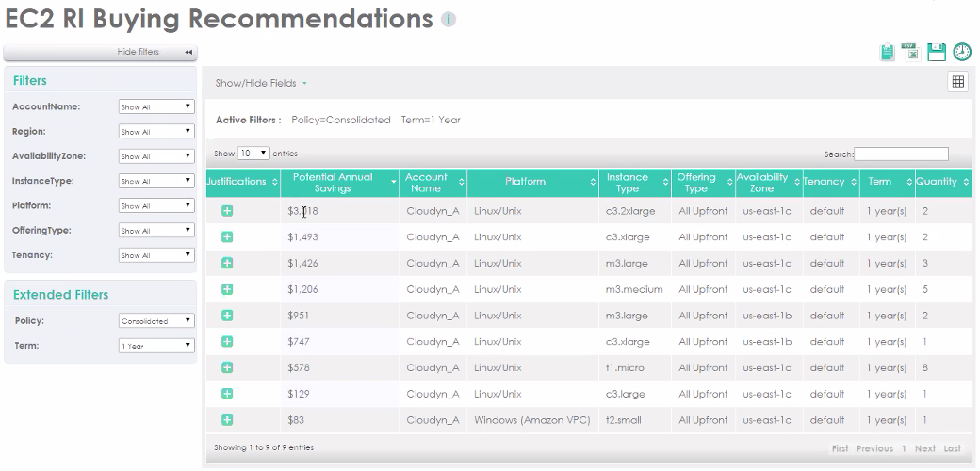Viewport: 980px width, 471px height.
Task: Open the AccountName filter dropdown
Action: click(x=156, y=106)
